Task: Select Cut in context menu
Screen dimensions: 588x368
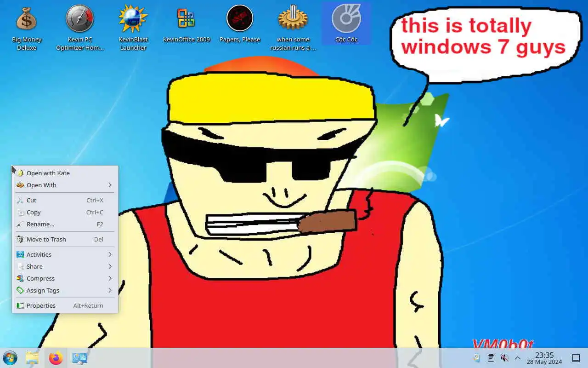Action: pos(65,200)
